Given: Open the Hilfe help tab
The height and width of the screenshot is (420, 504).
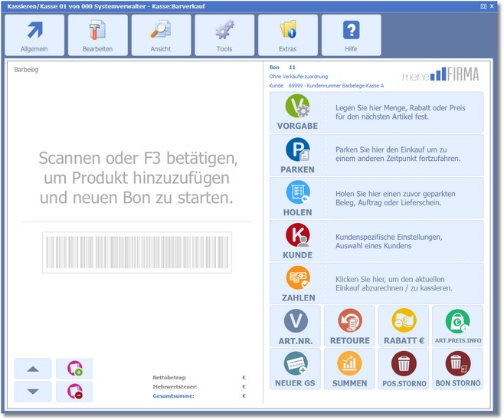Looking at the screenshot, I should [351, 35].
